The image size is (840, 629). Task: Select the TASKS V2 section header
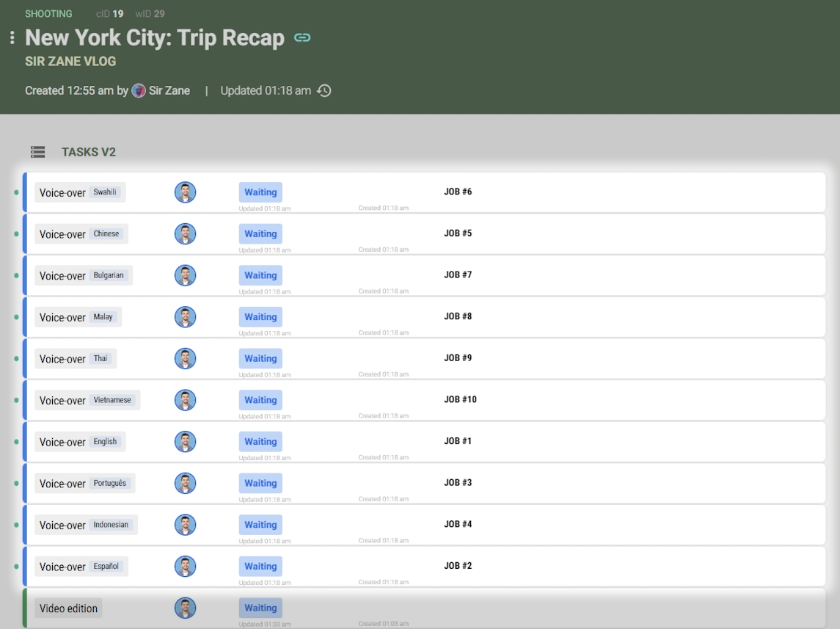pos(89,152)
